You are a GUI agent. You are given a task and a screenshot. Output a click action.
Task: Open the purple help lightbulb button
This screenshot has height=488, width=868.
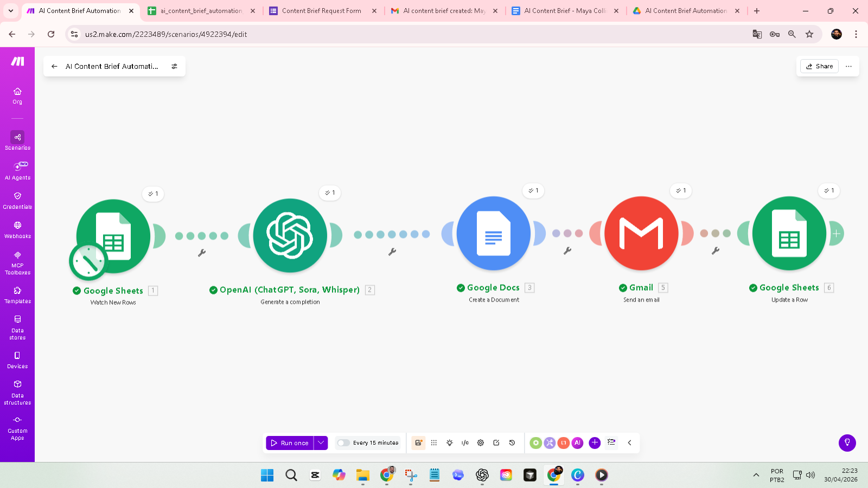(x=847, y=443)
